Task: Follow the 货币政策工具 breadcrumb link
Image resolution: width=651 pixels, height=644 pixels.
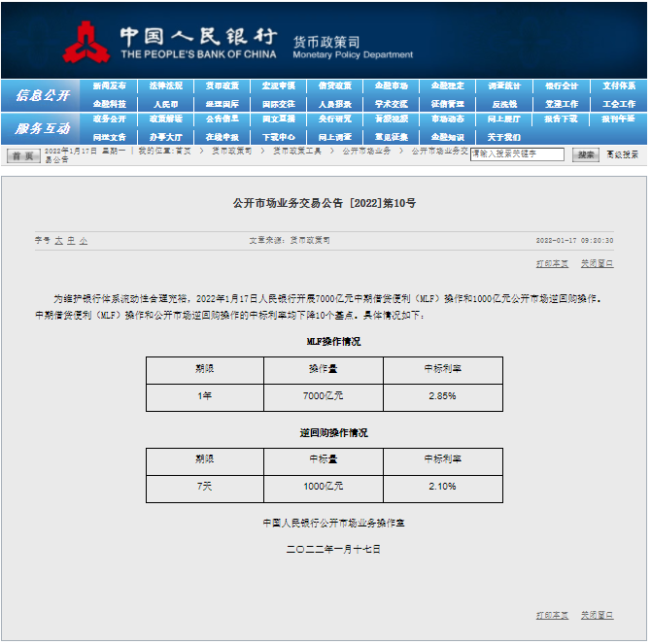Action: (x=297, y=151)
